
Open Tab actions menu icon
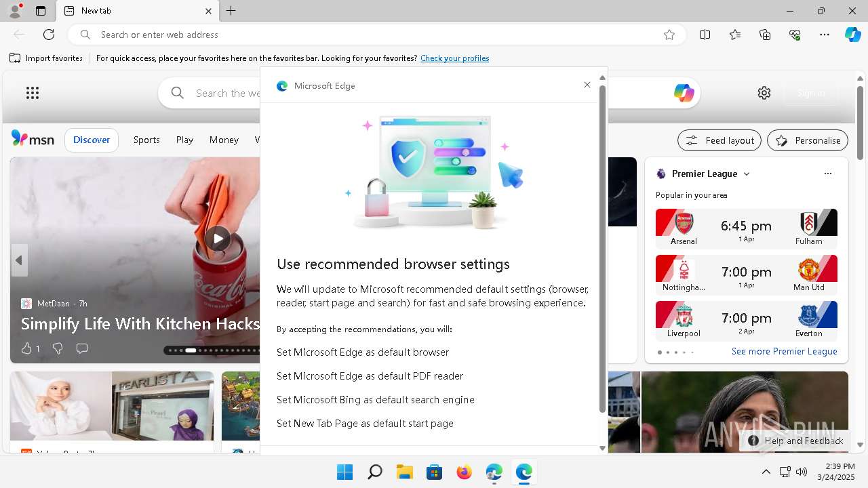[41, 11]
